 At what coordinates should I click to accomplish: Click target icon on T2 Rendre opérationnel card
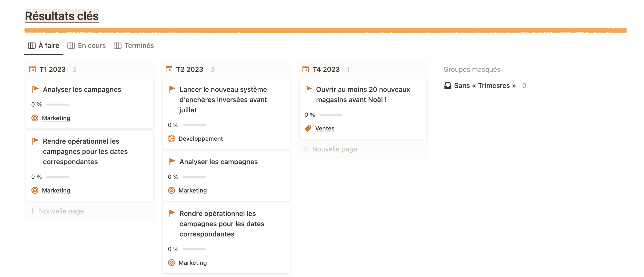171,263
